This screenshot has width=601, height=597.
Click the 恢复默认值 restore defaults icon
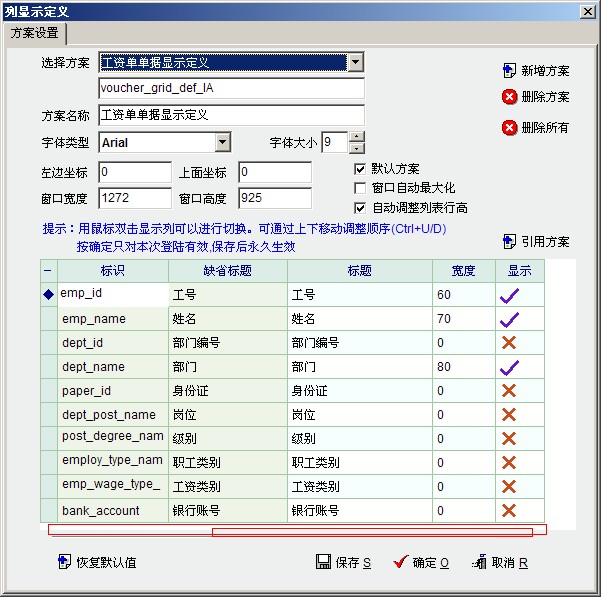65,562
